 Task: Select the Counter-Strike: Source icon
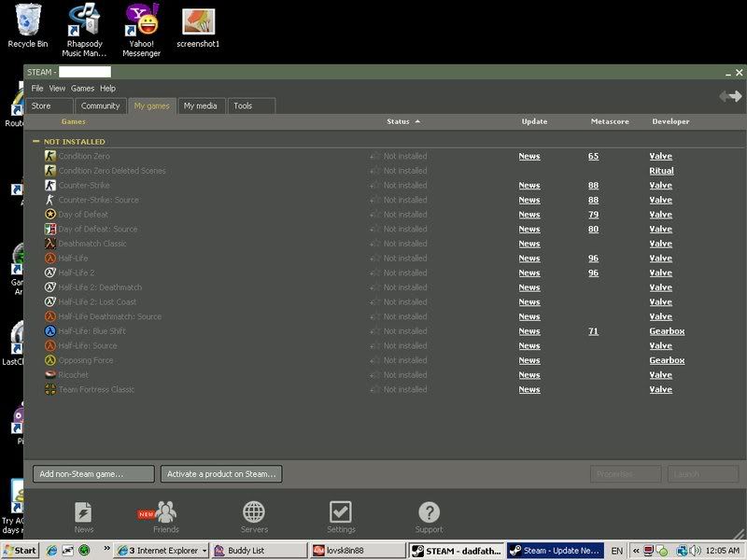[50, 200]
